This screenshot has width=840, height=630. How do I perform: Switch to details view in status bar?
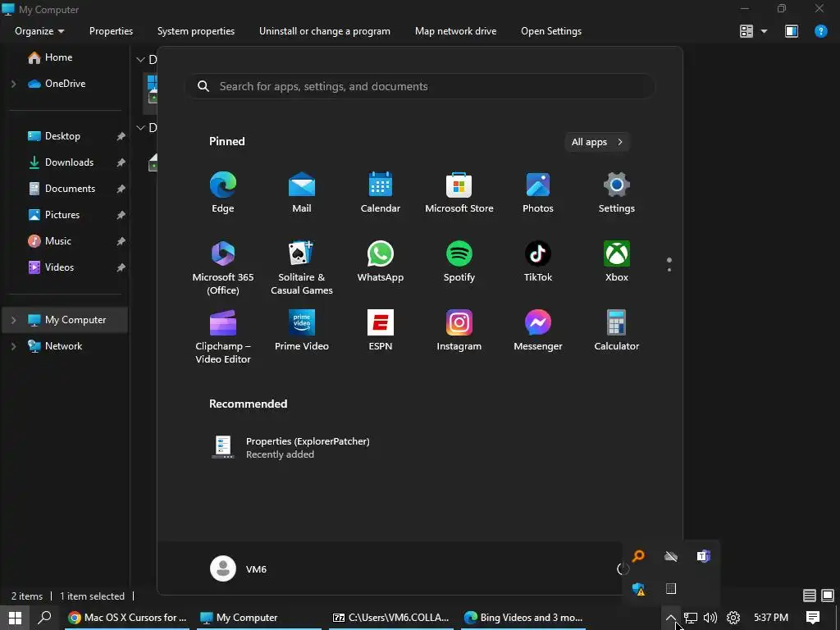pyautogui.click(x=810, y=596)
